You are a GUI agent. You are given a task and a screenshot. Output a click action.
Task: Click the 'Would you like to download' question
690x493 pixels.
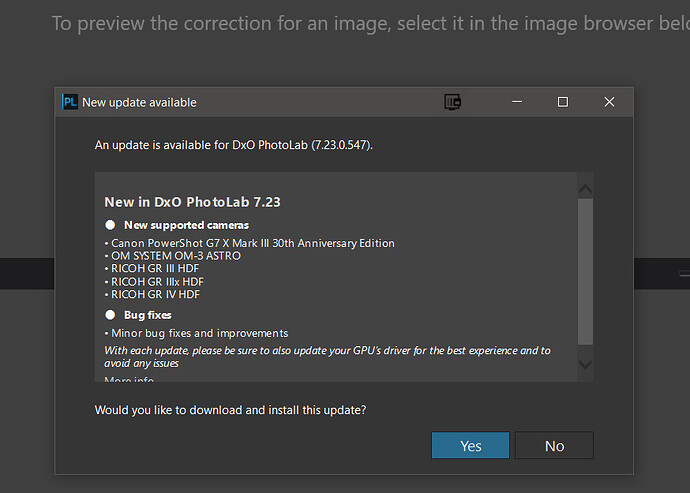pyautogui.click(x=230, y=410)
